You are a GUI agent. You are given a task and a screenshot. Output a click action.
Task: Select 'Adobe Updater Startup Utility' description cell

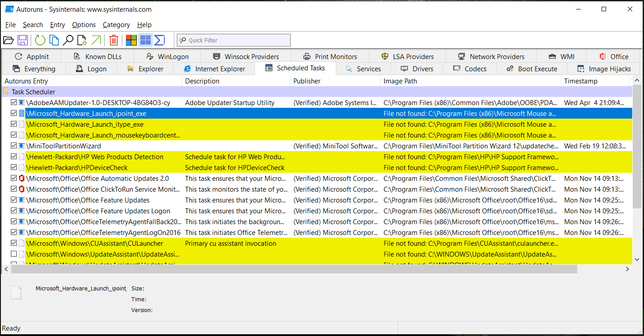[230, 103]
